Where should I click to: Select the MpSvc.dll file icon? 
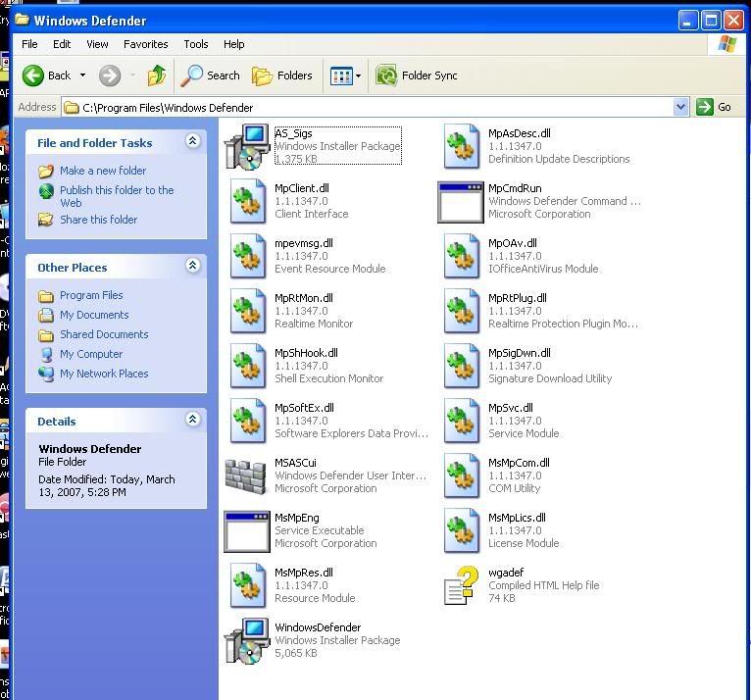[x=461, y=421]
